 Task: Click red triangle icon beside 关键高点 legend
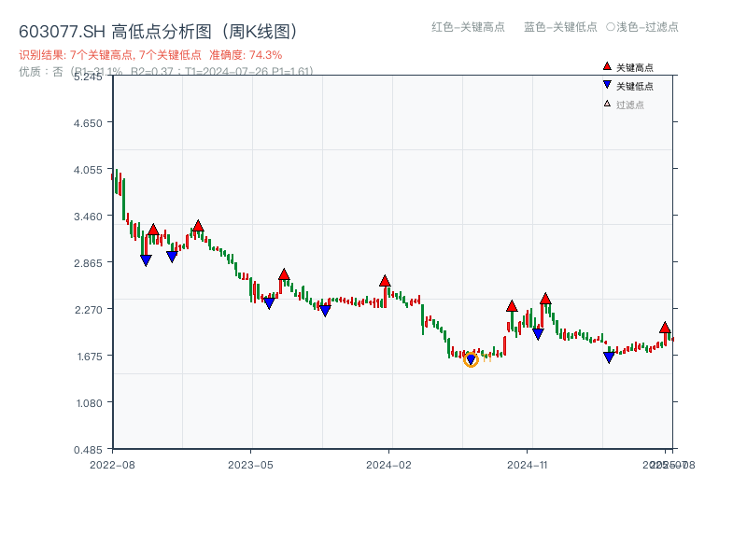[x=607, y=66]
